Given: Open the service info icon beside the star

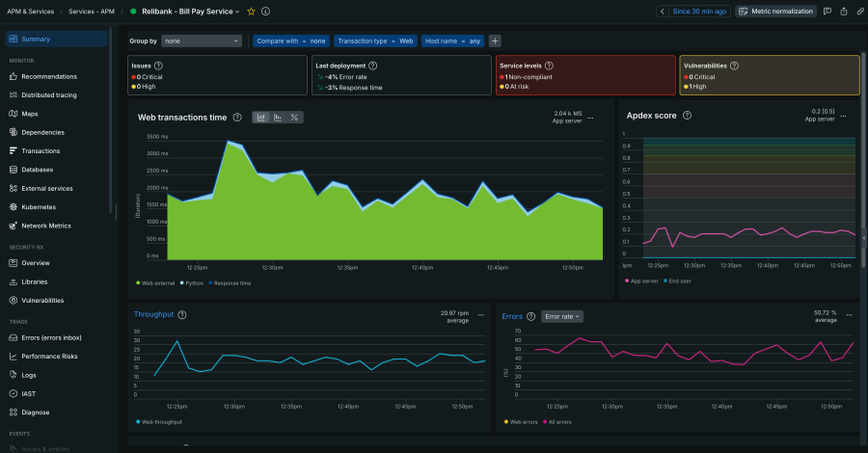Looking at the screenshot, I should pyautogui.click(x=266, y=11).
